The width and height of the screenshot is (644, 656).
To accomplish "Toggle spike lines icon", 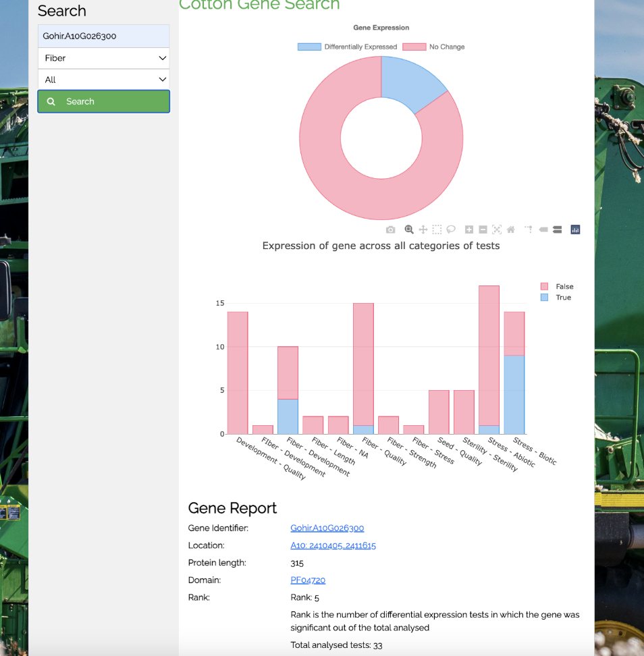I will click(x=529, y=229).
